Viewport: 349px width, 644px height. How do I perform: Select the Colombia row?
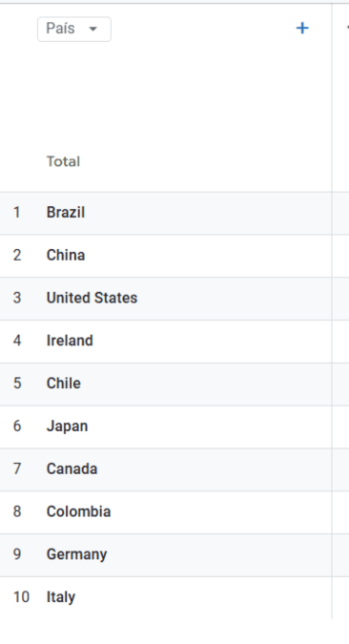166,512
